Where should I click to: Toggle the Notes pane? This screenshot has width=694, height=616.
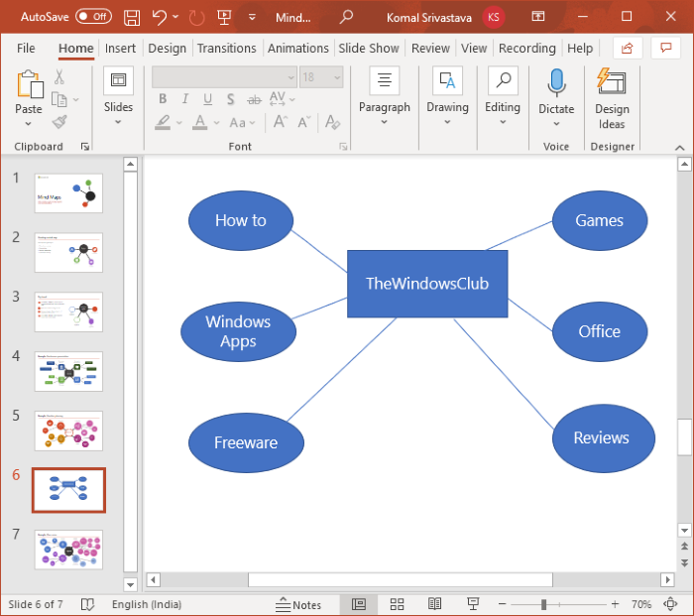(x=299, y=604)
